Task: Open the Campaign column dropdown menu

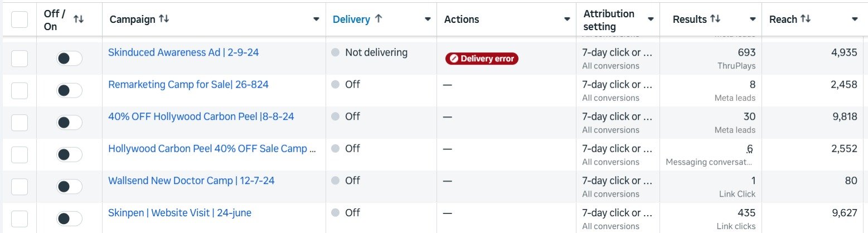Action: point(316,20)
